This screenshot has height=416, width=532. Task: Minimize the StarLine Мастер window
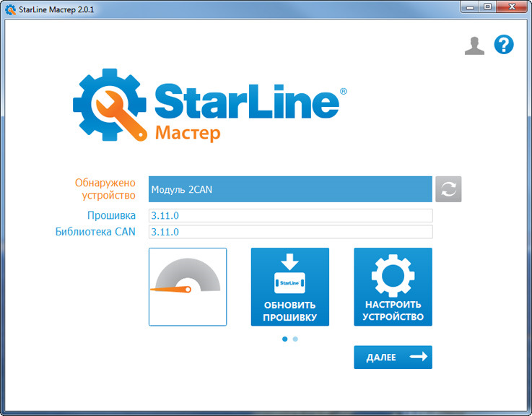point(470,7)
